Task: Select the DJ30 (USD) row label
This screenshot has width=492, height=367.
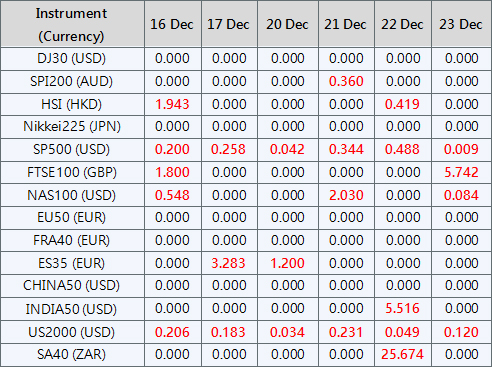Action: 72,58
